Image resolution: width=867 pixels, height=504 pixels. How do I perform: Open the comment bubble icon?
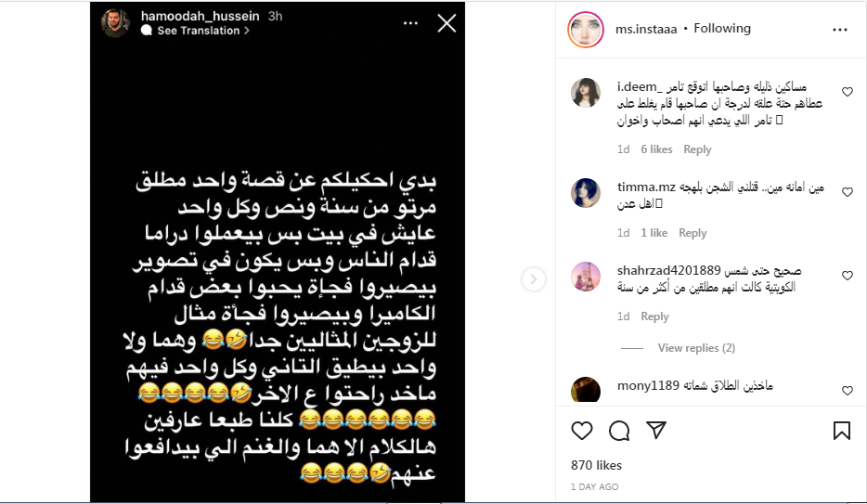coord(619,431)
